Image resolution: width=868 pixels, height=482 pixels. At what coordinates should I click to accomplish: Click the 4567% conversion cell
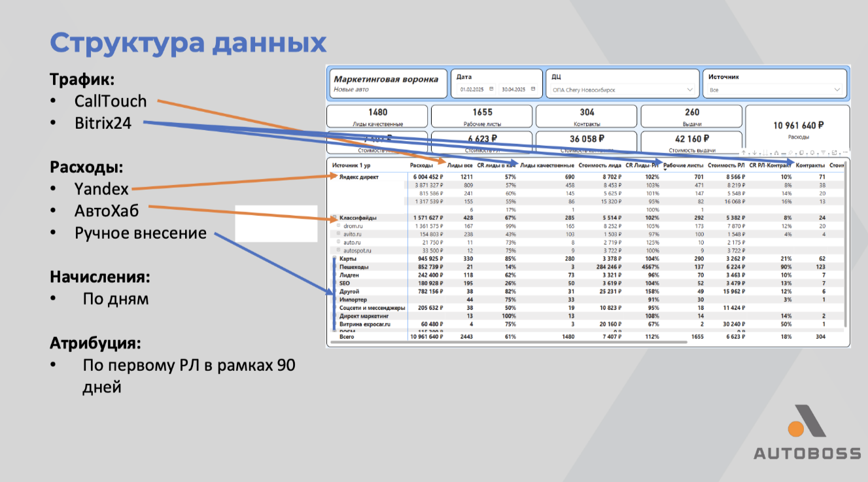(x=650, y=267)
